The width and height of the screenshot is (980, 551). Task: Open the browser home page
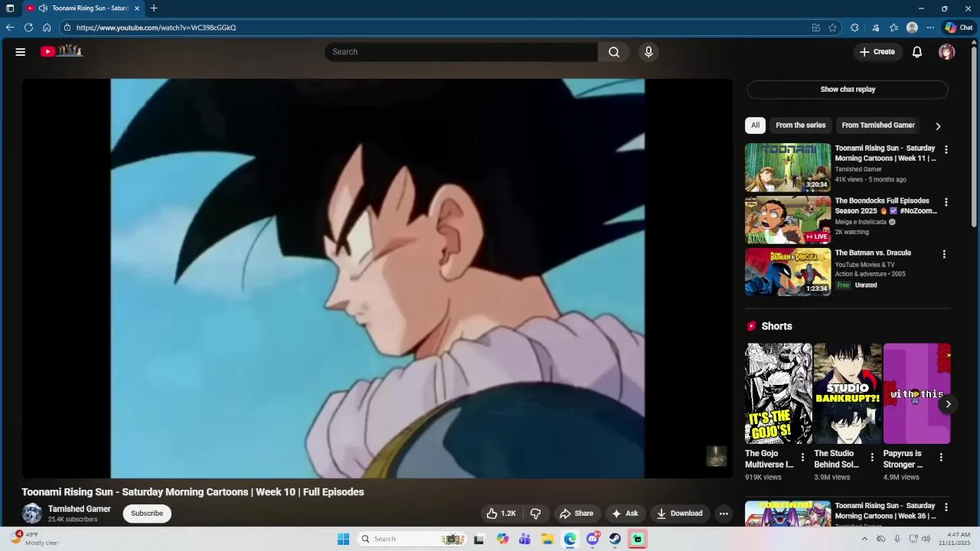pos(47,28)
